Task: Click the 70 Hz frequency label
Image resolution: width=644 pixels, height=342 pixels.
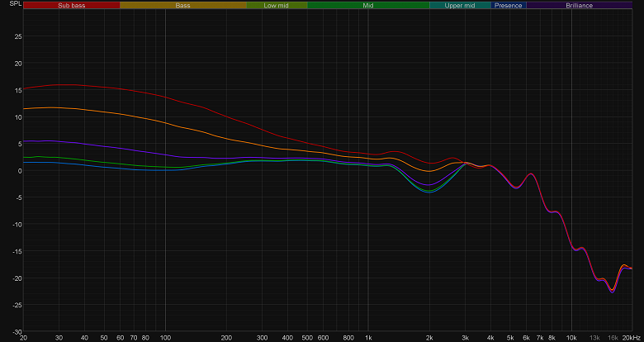Action: click(134, 338)
